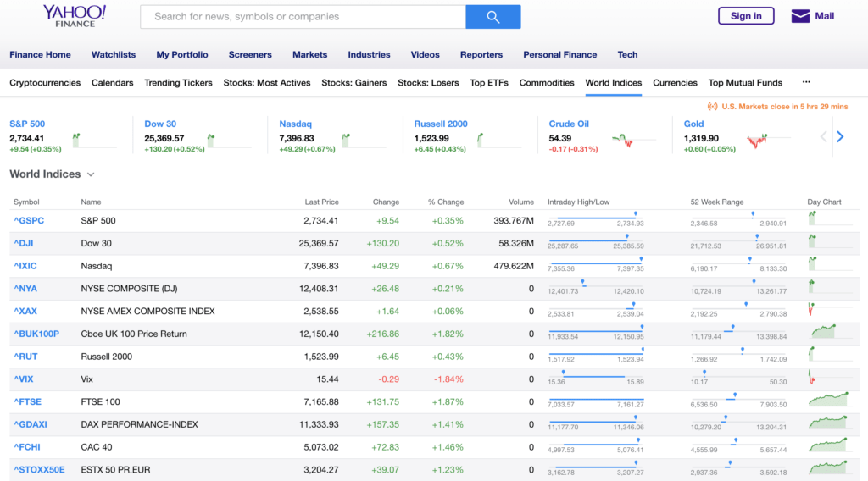Open My Portfolio
The height and width of the screenshot is (481, 868).
click(x=182, y=55)
